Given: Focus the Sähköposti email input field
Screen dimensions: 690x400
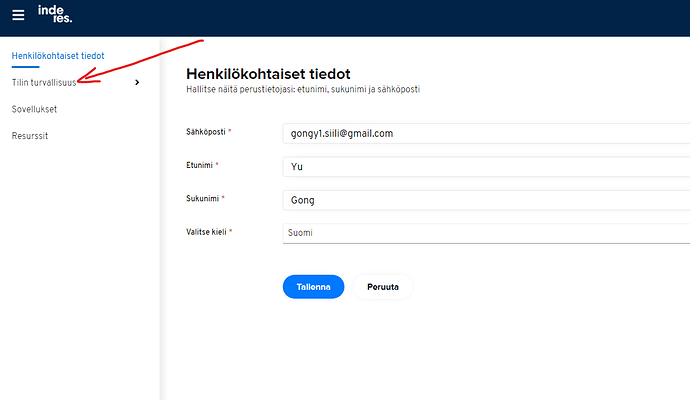Looking at the screenshot, I should coord(486,133).
